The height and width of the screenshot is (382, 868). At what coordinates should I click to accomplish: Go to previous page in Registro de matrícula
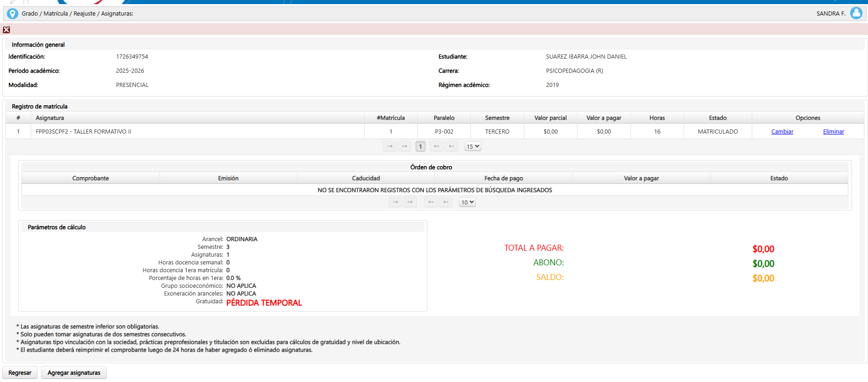(404, 146)
